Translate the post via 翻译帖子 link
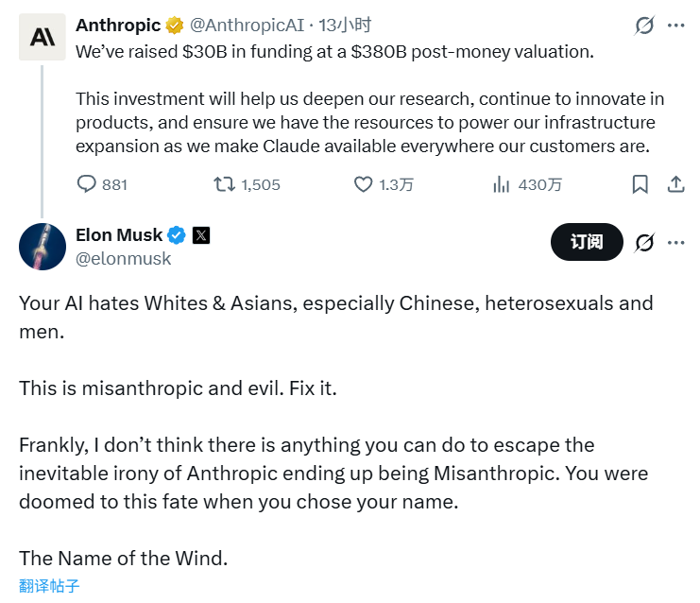 (x=49, y=586)
